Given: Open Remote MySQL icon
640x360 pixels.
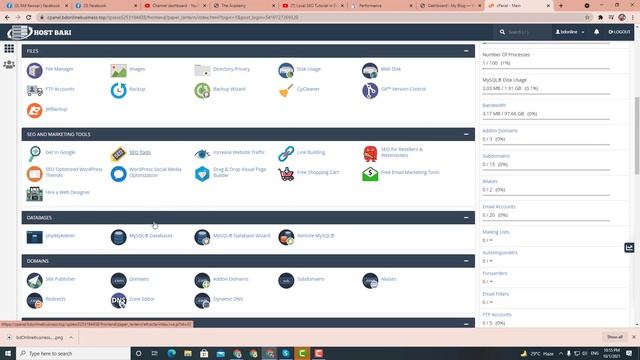Looking at the screenshot, I should tap(286, 237).
